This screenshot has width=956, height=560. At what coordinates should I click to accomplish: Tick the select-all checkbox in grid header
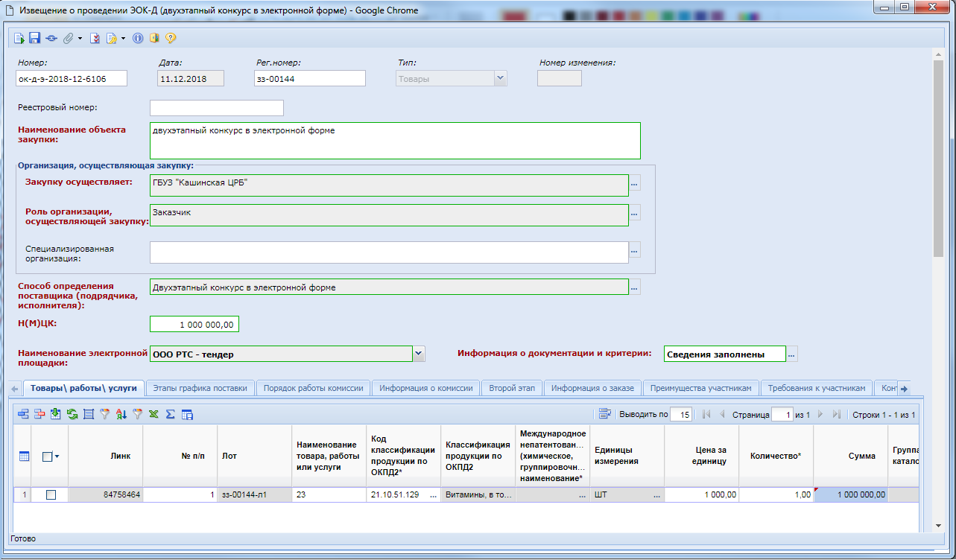click(47, 457)
